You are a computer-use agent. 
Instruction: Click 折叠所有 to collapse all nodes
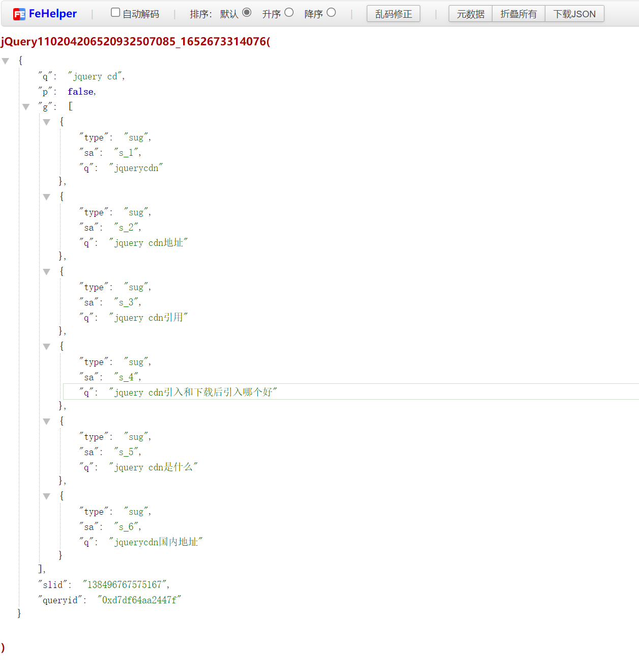pyautogui.click(x=518, y=14)
